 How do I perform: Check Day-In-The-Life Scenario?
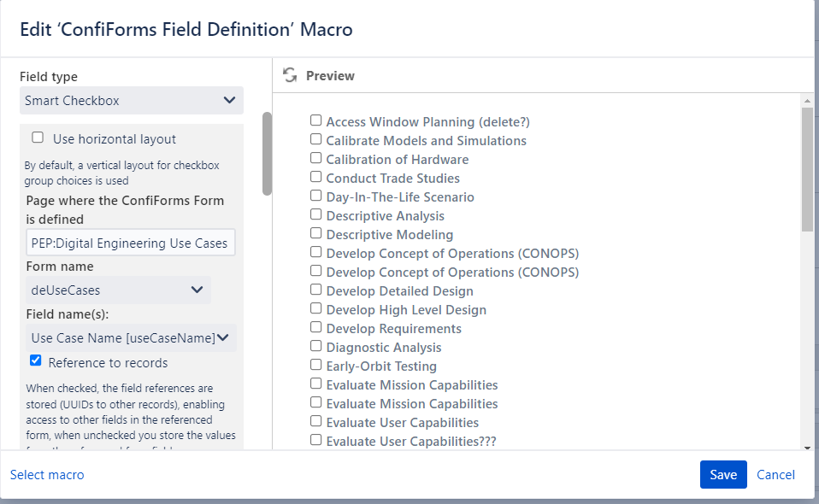tap(315, 196)
